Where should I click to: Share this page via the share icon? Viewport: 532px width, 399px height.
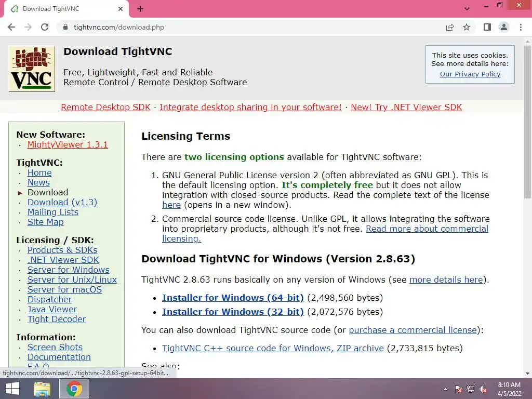tap(450, 27)
